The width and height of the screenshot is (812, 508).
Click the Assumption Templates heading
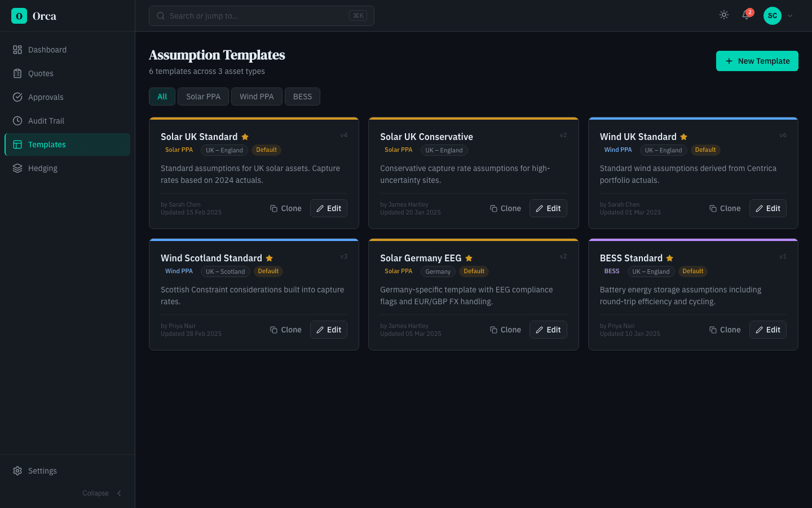[x=217, y=55]
